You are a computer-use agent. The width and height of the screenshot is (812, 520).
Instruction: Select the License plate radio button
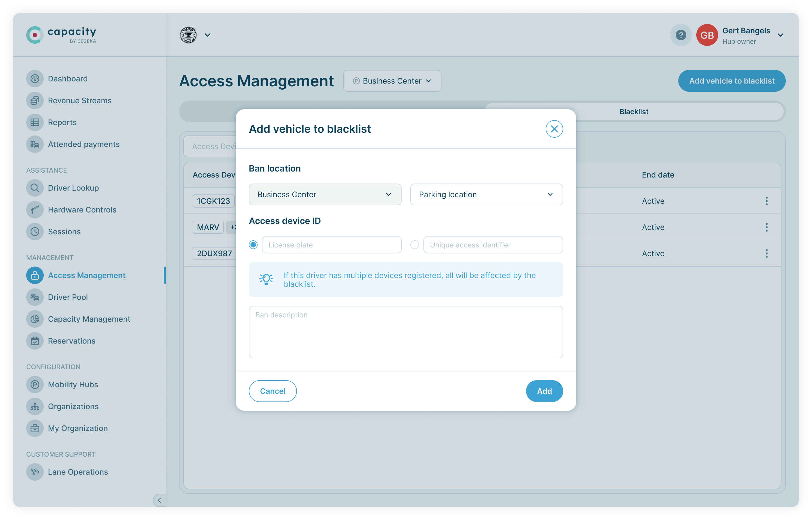[253, 245]
